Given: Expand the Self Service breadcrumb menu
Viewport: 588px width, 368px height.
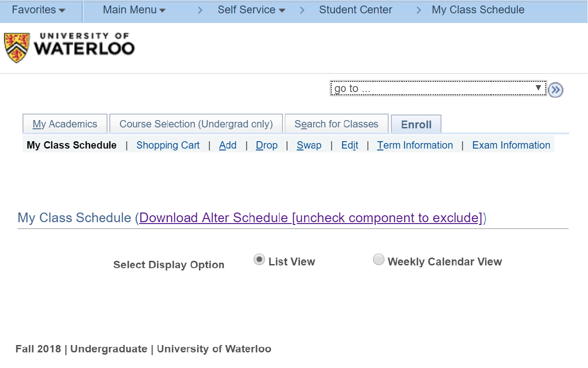Looking at the screenshot, I should 251,10.
